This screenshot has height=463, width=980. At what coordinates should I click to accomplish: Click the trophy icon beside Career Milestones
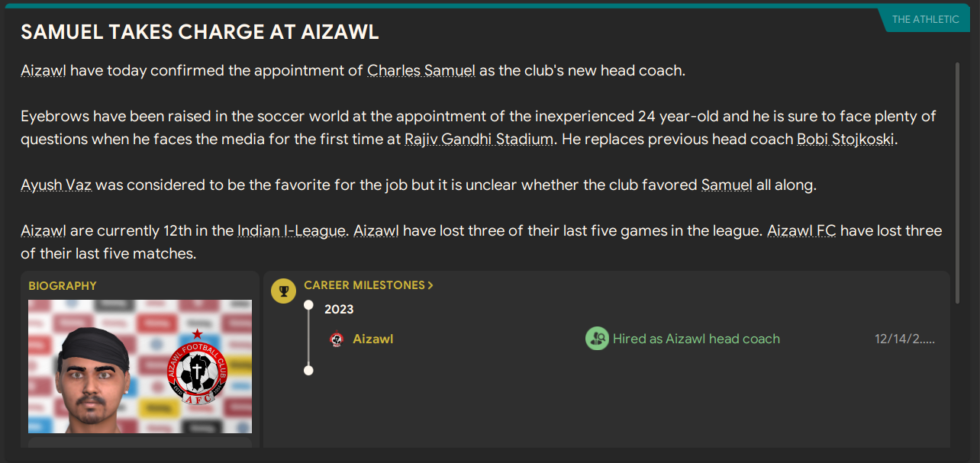[x=283, y=291]
